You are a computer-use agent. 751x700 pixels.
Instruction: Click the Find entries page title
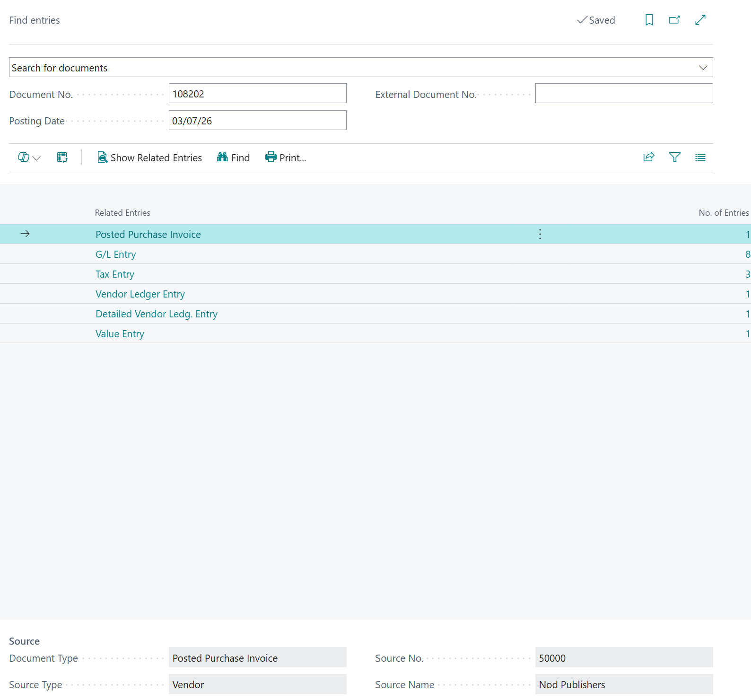click(x=35, y=20)
